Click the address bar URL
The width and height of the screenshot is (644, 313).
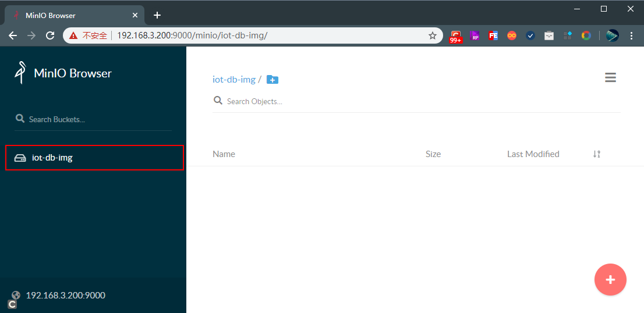192,35
